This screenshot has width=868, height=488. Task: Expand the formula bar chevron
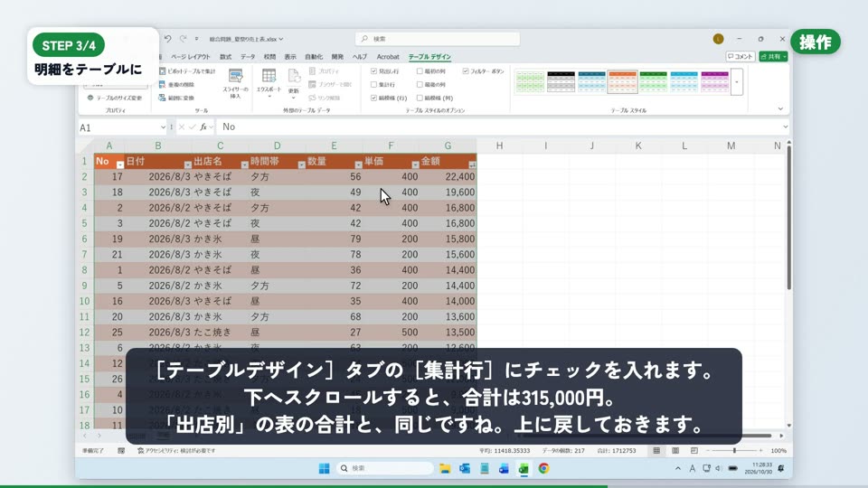[x=785, y=127]
